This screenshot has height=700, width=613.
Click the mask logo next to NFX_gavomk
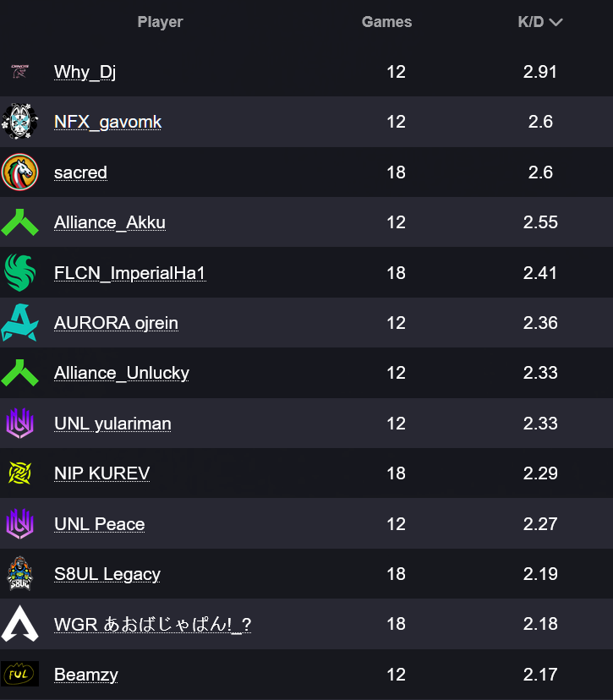coord(19,122)
